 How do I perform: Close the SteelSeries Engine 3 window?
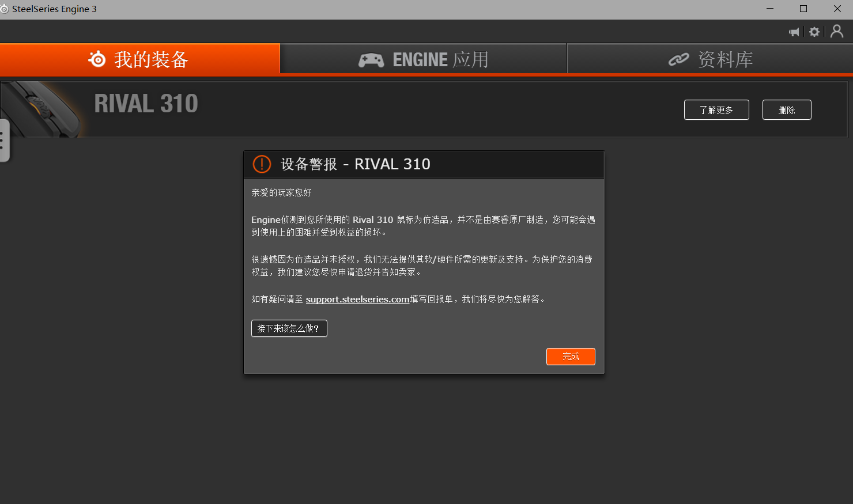(x=837, y=9)
